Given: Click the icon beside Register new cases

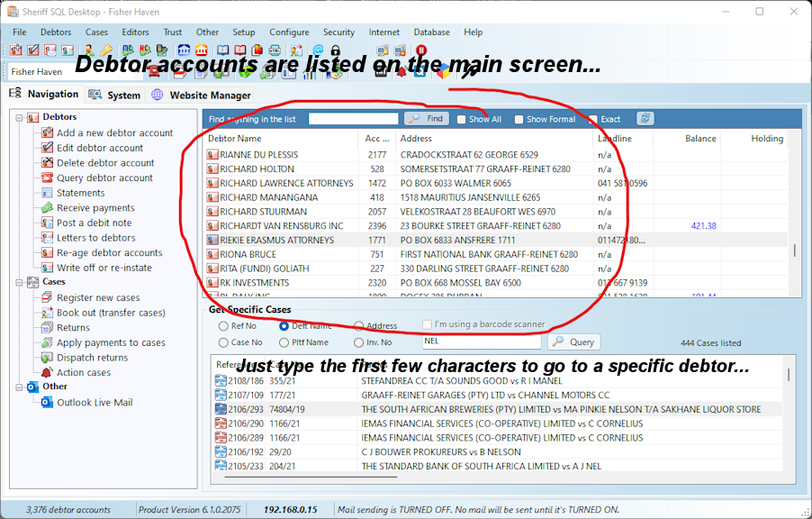Looking at the screenshot, I should pos(47,297).
